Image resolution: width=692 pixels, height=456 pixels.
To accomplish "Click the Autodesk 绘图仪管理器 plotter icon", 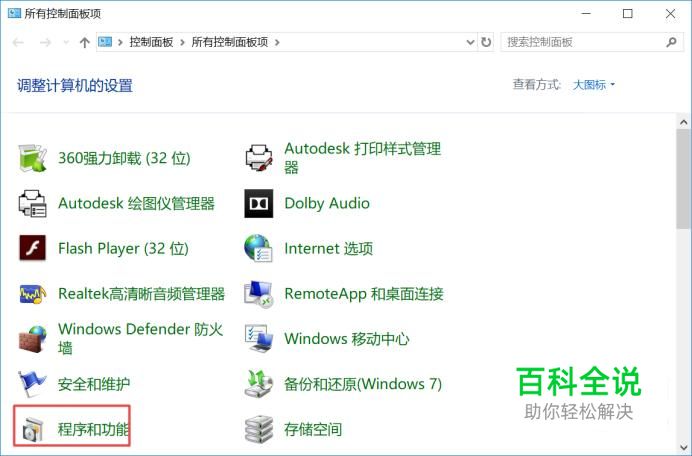I will click(32, 204).
